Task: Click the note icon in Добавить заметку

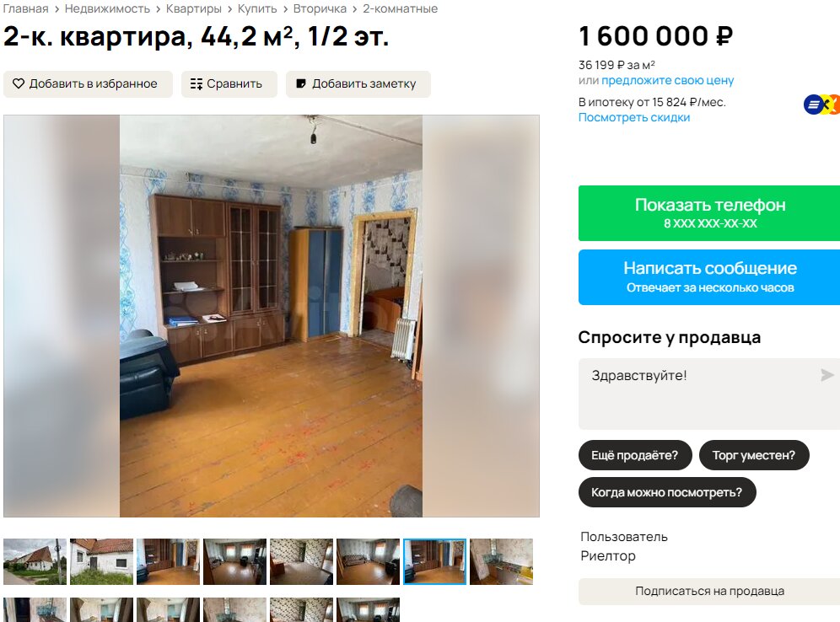Action: pos(301,84)
